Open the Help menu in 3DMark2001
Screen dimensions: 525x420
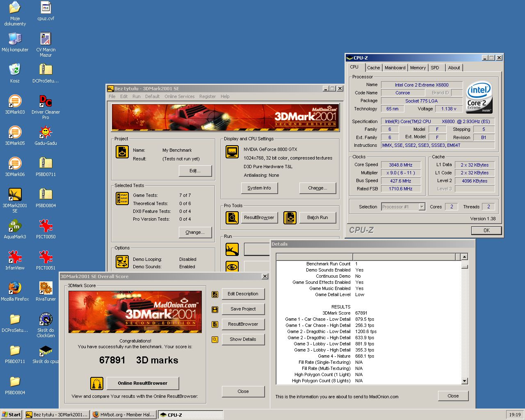click(225, 96)
